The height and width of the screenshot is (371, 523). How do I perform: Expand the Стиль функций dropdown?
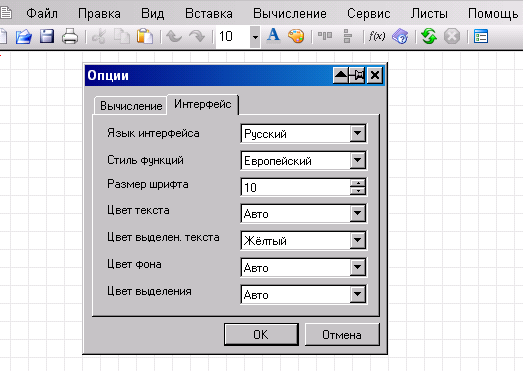(358, 160)
